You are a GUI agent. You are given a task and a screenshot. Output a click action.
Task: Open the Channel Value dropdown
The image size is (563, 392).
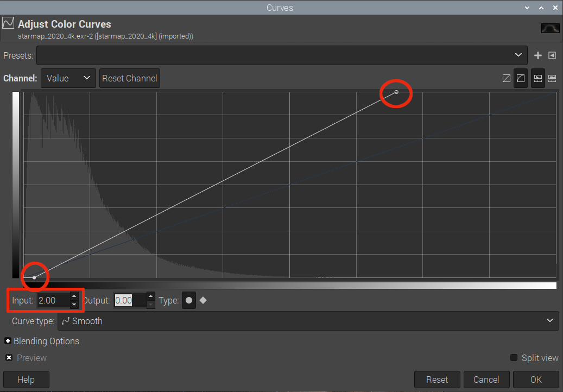point(68,78)
